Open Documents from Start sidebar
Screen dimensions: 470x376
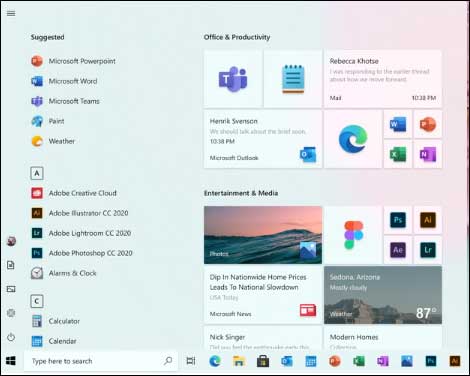[11, 265]
